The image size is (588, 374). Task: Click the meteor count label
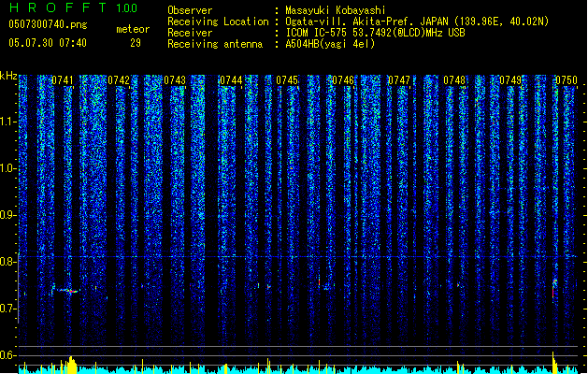133,29
